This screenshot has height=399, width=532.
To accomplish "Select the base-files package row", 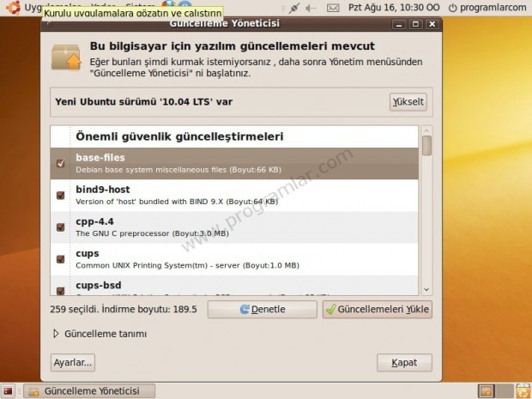I will click(234, 164).
